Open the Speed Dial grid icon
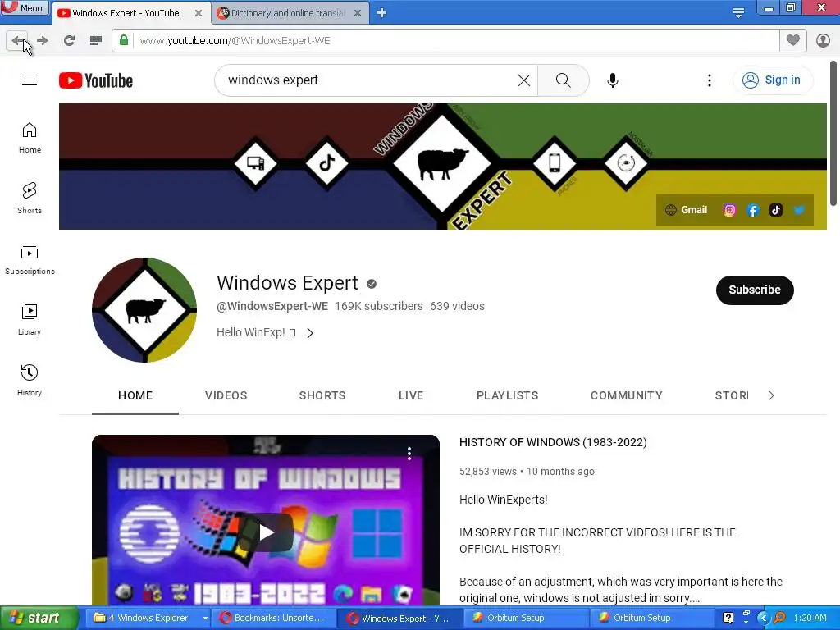The width and height of the screenshot is (840, 630). click(96, 41)
